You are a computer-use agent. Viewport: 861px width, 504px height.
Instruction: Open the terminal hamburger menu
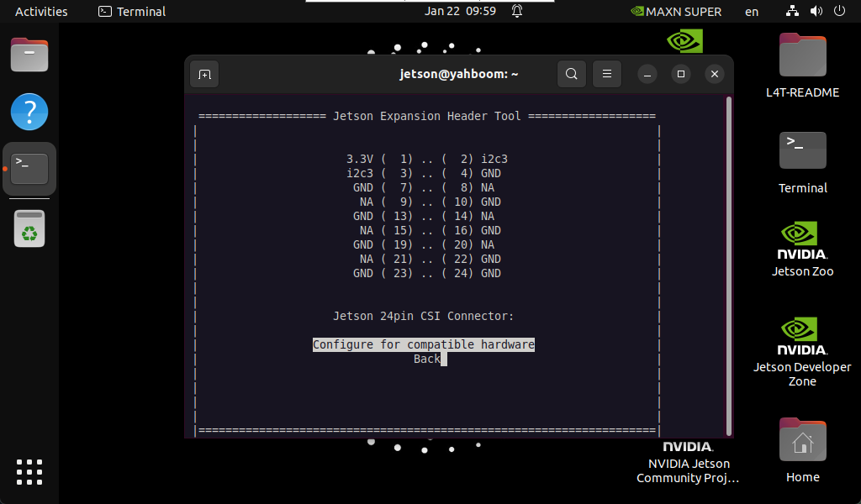tap(606, 74)
